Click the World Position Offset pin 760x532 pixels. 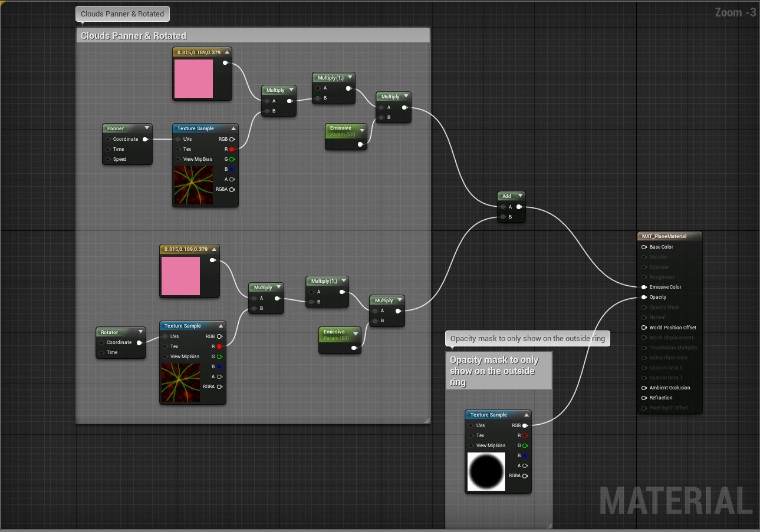pyautogui.click(x=644, y=328)
